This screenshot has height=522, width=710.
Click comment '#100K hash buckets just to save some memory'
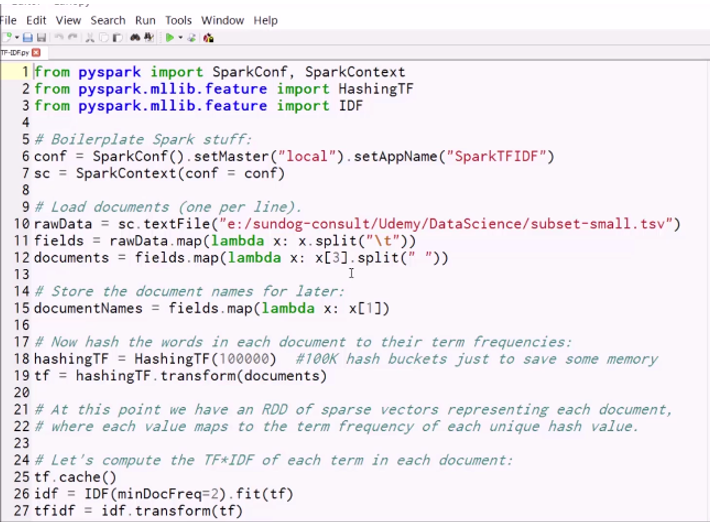[476, 359]
